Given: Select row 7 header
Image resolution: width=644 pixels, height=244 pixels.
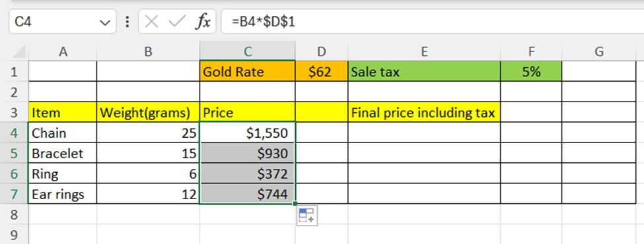Looking at the screenshot, I should click(x=14, y=194).
